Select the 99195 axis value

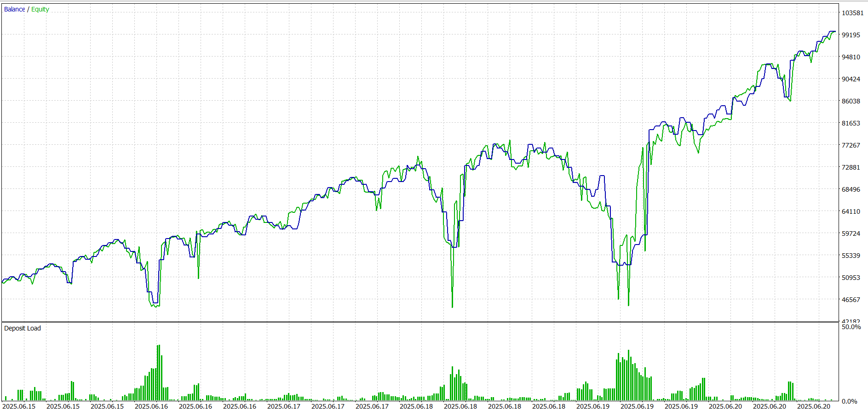click(851, 35)
